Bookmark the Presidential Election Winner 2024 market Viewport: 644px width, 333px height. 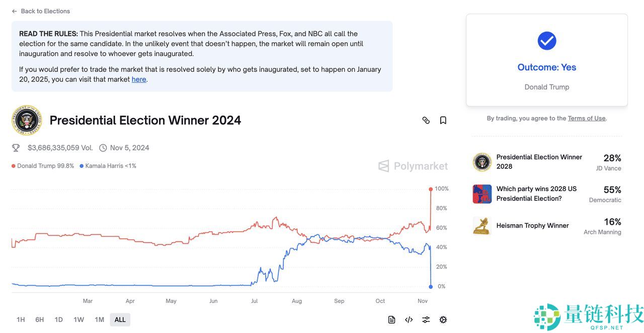coord(443,120)
